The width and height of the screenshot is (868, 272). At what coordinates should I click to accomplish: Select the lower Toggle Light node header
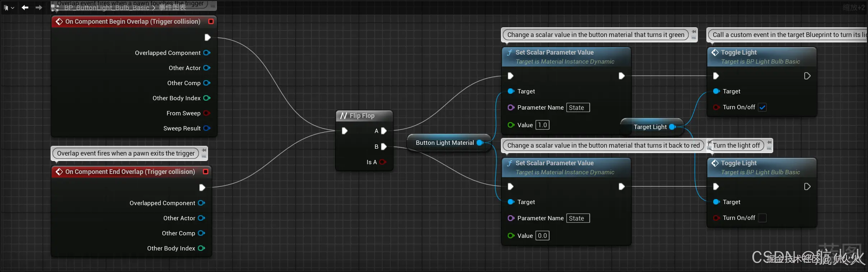pyautogui.click(x=762, y=167)
